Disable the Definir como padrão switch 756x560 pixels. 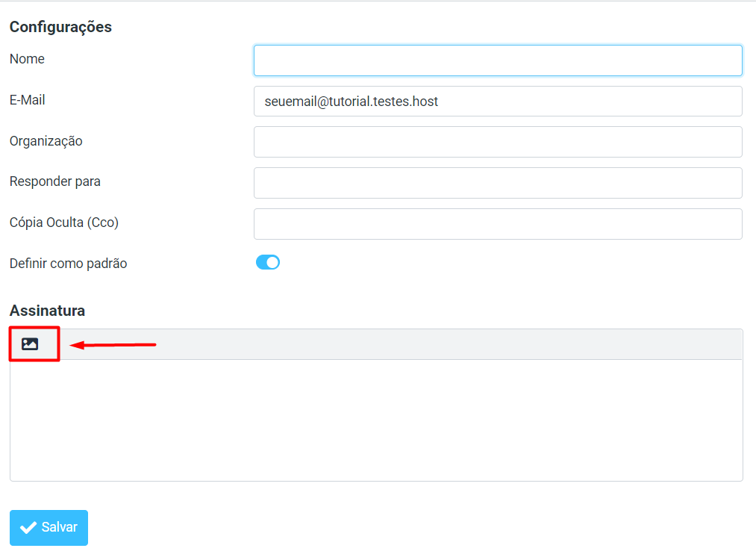click(268, 263)
